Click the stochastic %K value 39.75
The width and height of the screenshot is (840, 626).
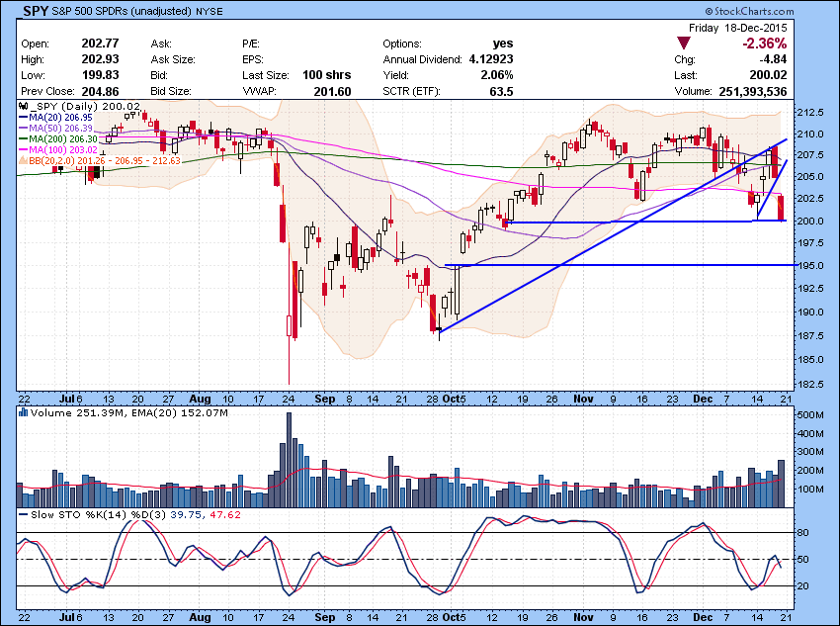pos(186,514)
